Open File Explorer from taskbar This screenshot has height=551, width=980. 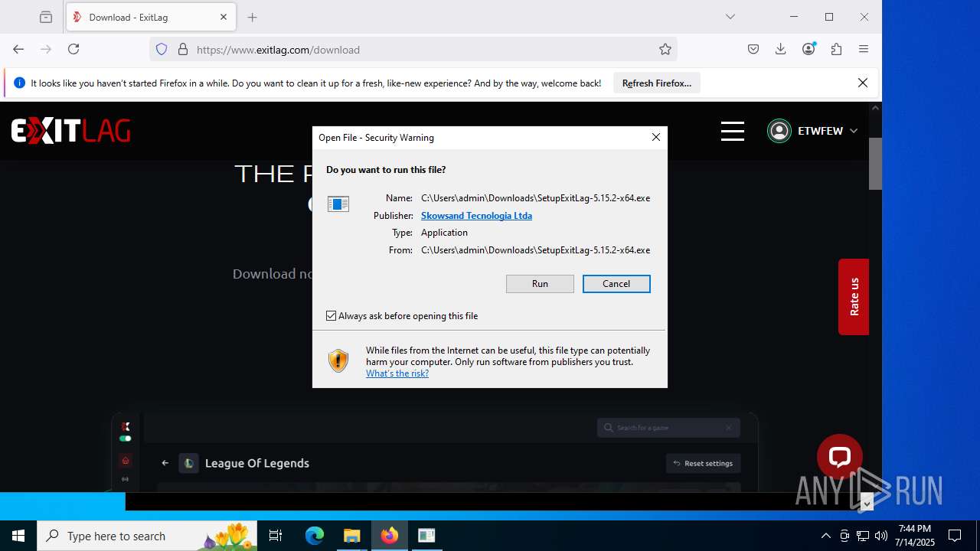(x=351, y=536)
